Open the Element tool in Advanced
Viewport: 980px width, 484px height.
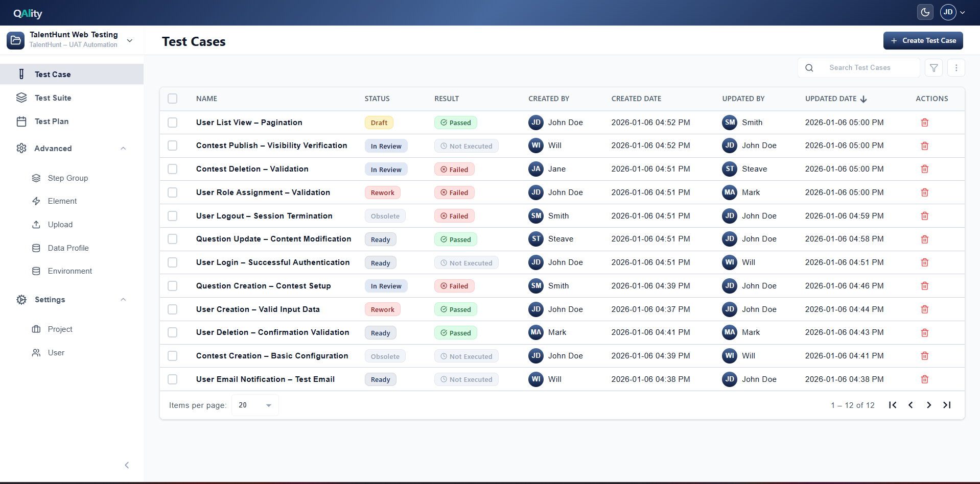[62, 201]
